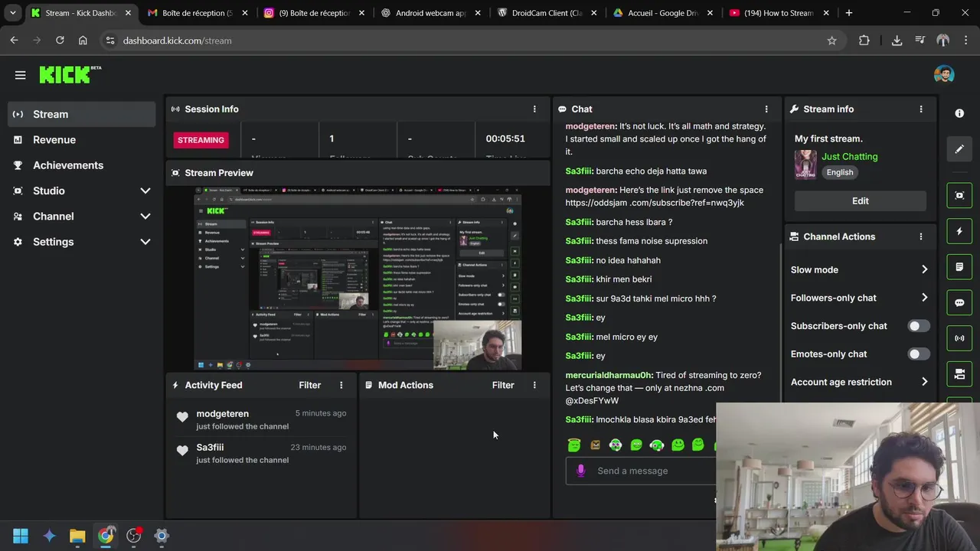Toggle the chat bubble widget icon

pyautogui.click(x=959, y=302)
